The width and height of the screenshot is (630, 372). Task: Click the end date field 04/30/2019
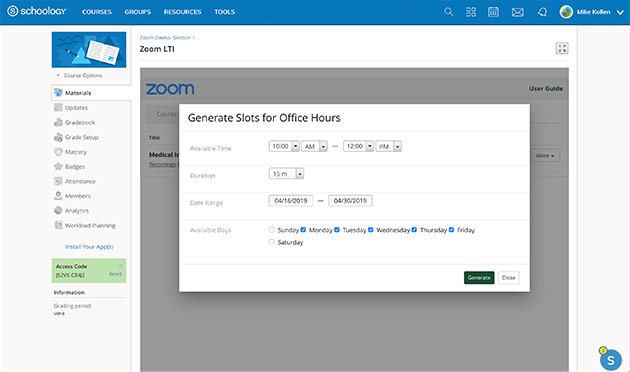tap(350, 201)
